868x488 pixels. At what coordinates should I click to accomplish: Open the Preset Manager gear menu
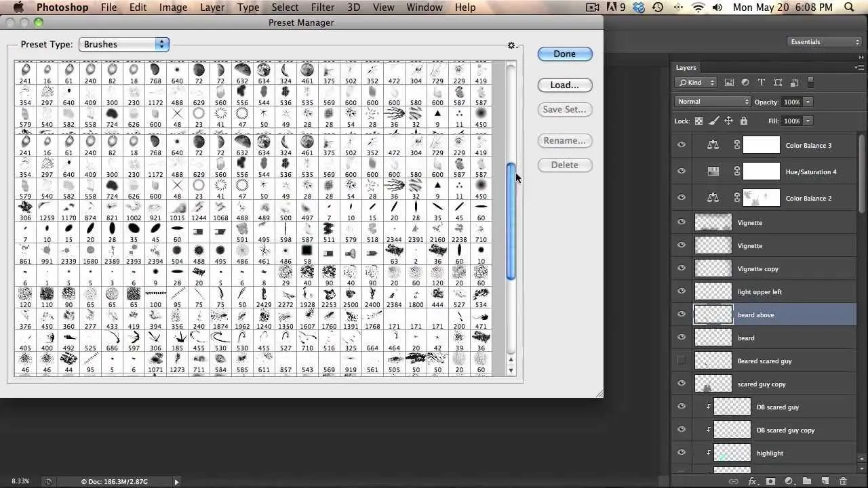click(511, 45)
